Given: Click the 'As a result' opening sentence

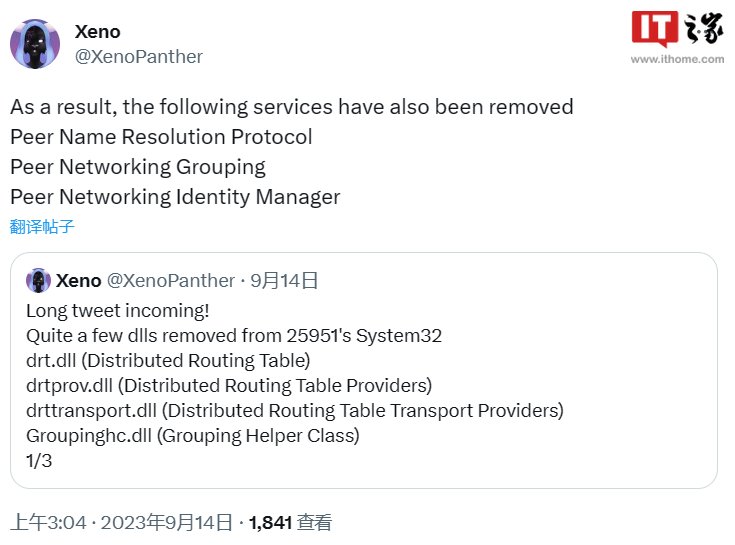Looking at the screenshot, I should pos(292,107).
